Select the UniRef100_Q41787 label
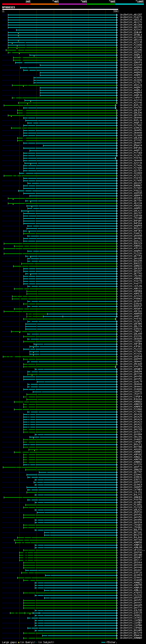 [131, 213]
